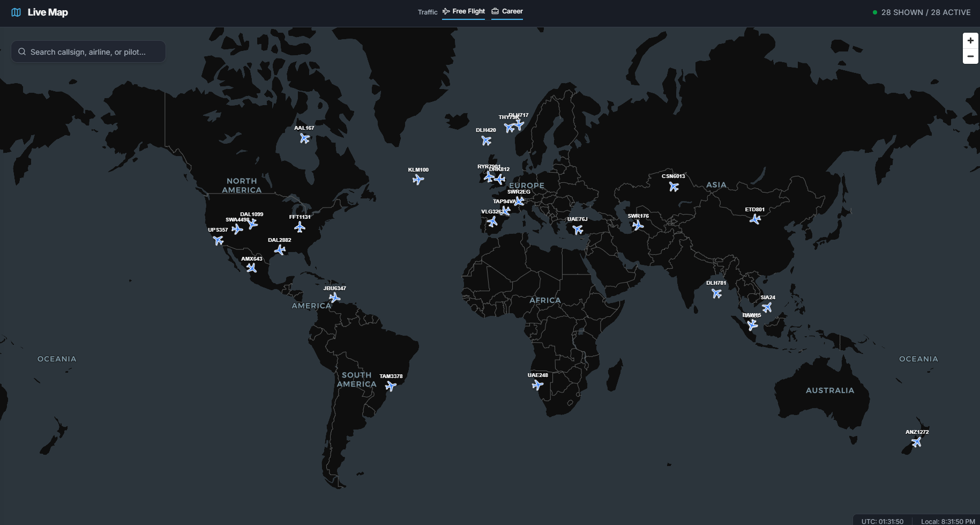980x525 pixels.
Task: Select the DLH420 aircraft marker
Action: pyautogui.click(x=487, y=141)
